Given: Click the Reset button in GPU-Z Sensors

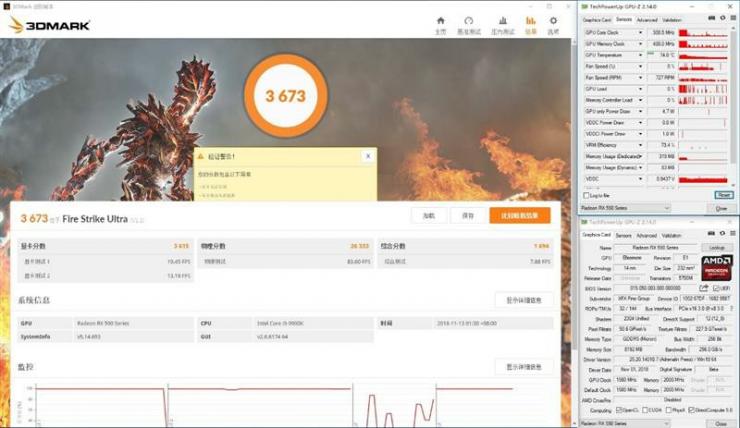Looking at the screenshot, I should point(724,195).
